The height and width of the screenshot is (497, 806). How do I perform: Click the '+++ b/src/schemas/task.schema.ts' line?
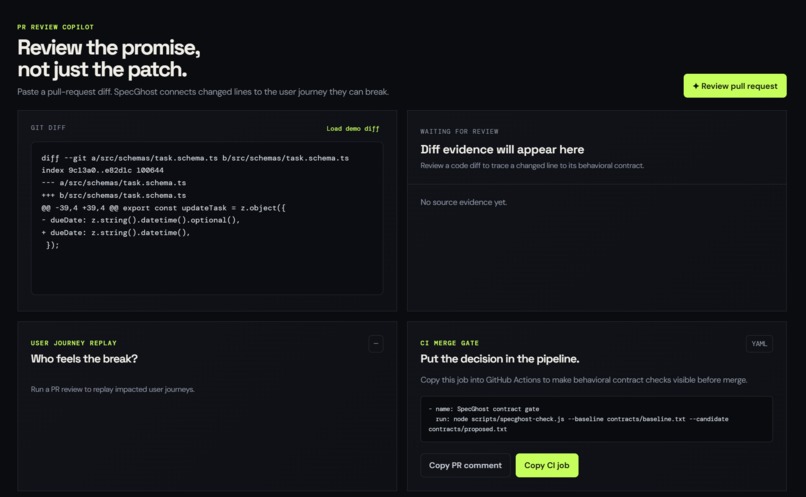pyautogui.click(x=114, y=195)
